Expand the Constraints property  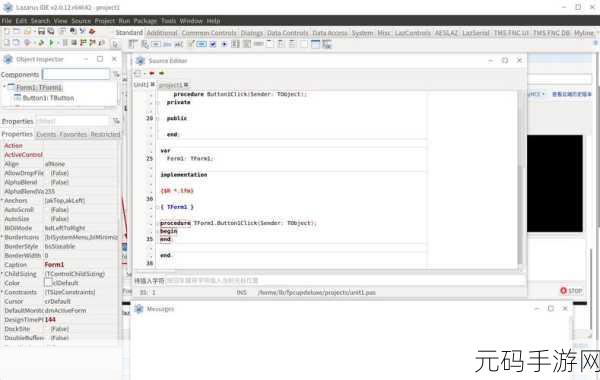pos(2,292)
